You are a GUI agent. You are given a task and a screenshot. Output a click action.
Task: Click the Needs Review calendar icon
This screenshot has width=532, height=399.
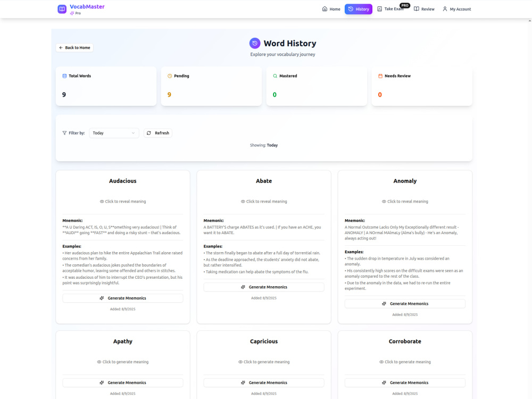coord(380,76)
